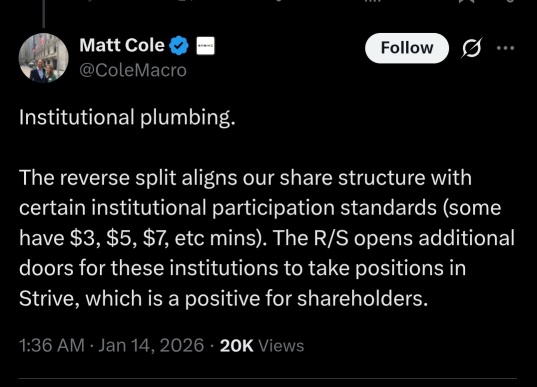The image size is (537, 387).
Task: Tap the cropped reply icon at top
Action: point(90,1)
